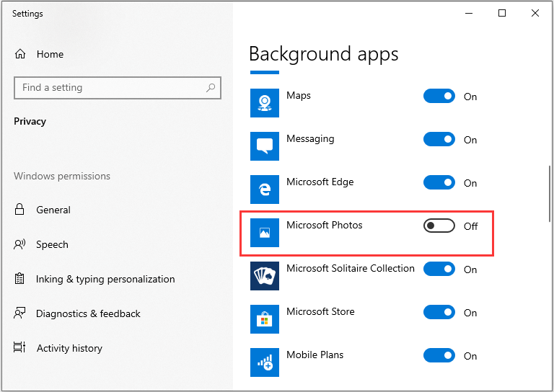
Task: Click the Microsoft Photos app icon
Action: pyautogui.click(x=265, y=233)
